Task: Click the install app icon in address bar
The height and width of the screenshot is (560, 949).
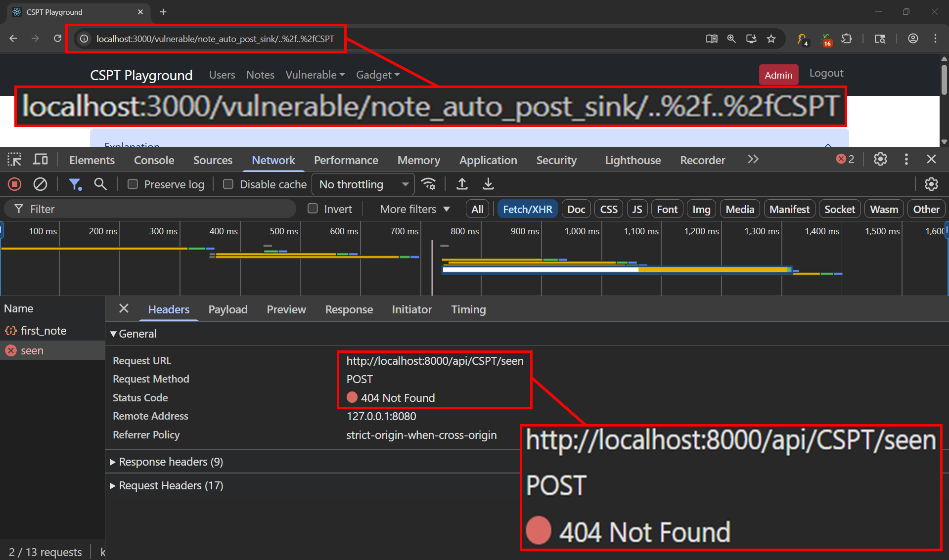Action: 751,39
